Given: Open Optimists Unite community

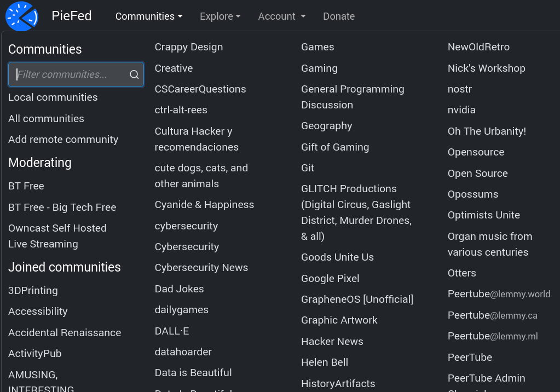Looking at the screenshot, I should [483, 215].
